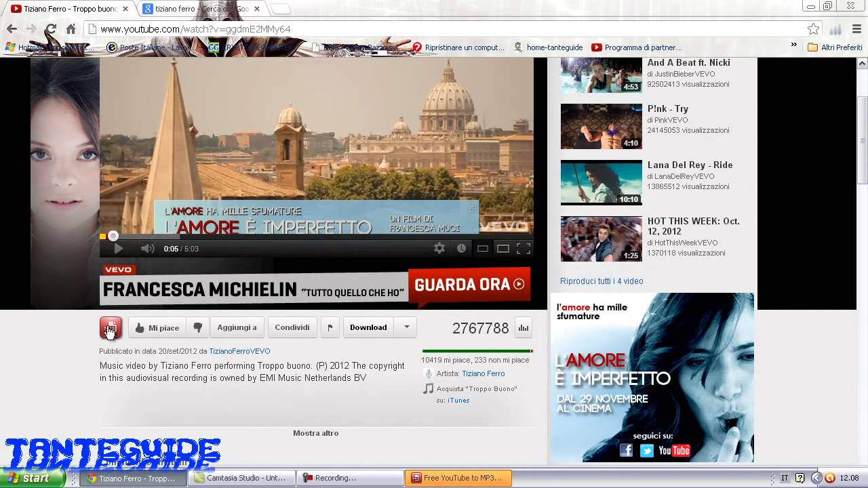Buy Troppo Buono on iTunes link
This screenshot has height=488, width=868.
click(458, 401)
